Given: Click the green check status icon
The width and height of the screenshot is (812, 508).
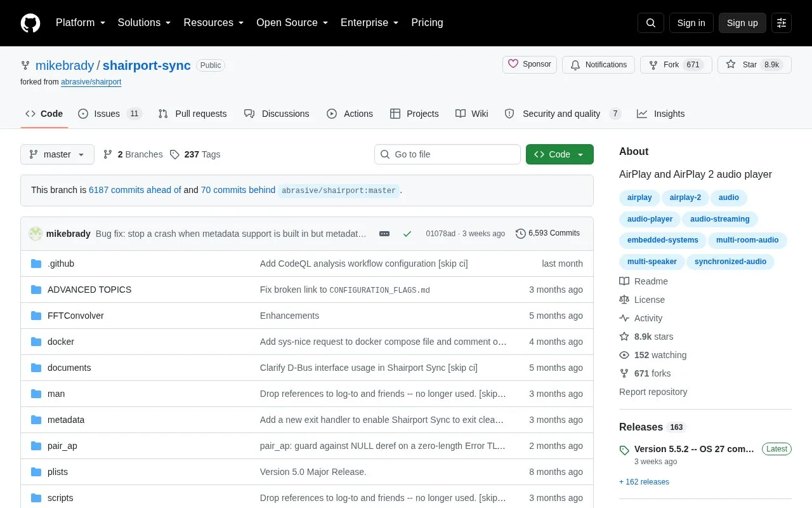Looking at the screenshot, I should pyautogui.click(x=407, y=234).
